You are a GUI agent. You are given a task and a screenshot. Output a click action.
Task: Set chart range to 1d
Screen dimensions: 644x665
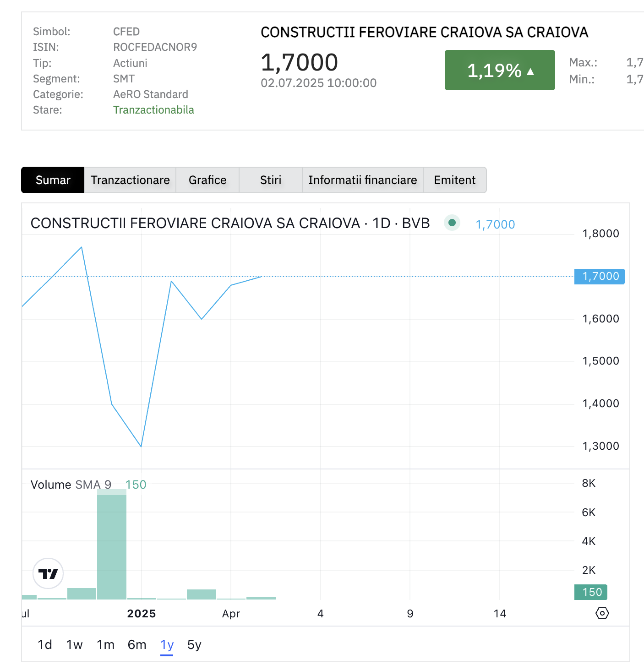[45, 645]
